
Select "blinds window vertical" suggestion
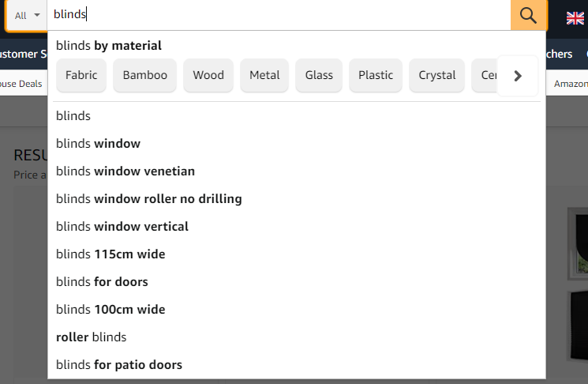(297, 227)
